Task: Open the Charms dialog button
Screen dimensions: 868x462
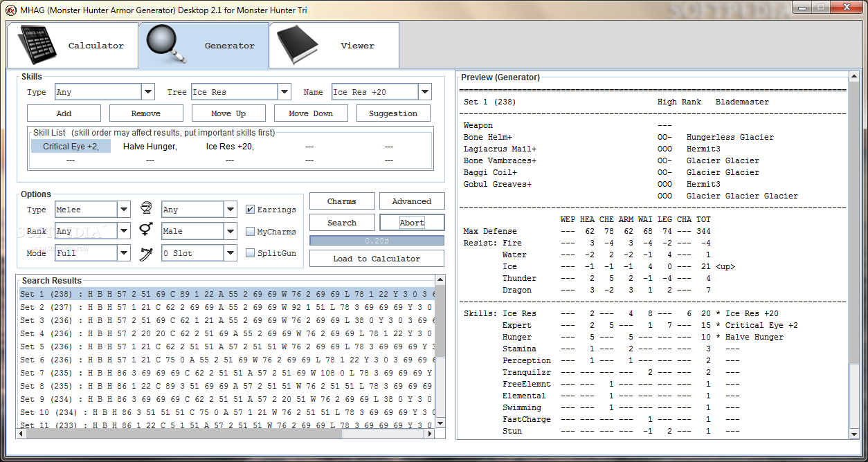Action: 342,201
